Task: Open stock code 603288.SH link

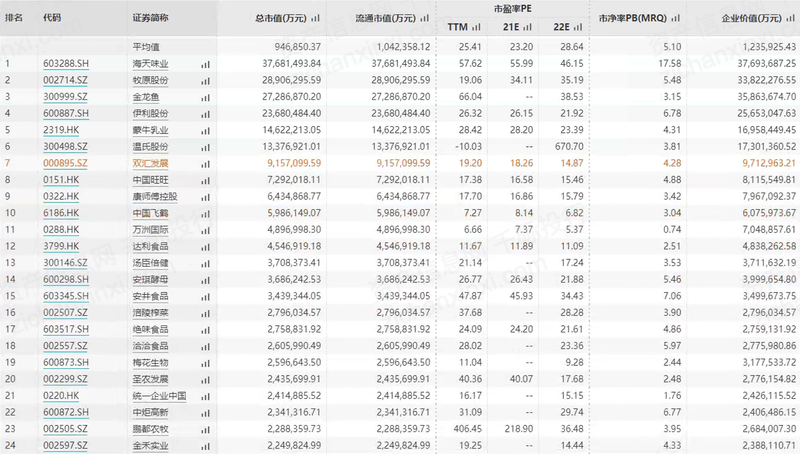Action: [x=66, y=64]
